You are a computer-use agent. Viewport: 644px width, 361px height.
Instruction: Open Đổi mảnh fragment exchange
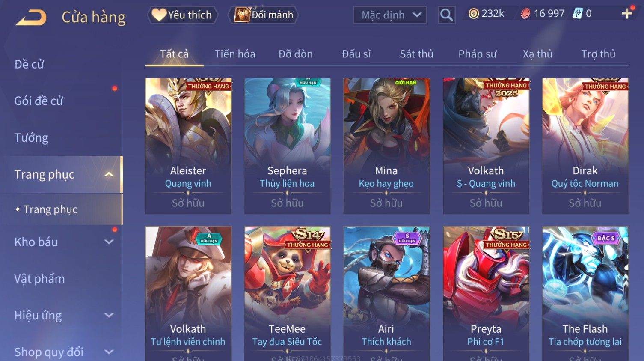(264, 15)
